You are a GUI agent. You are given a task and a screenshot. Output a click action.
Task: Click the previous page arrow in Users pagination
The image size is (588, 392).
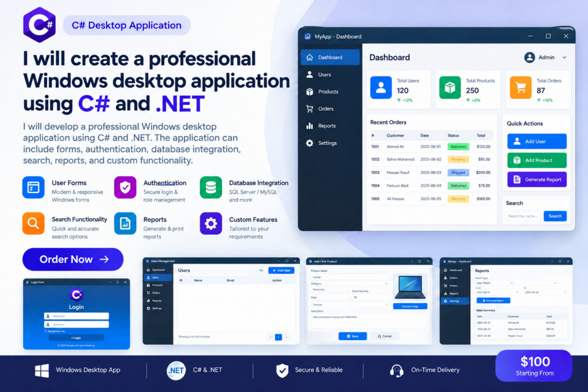(270, 337)
